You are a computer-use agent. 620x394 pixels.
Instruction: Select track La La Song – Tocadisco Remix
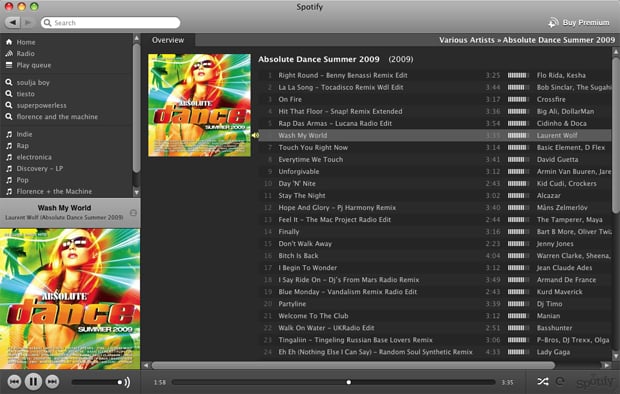pos(341,87)
